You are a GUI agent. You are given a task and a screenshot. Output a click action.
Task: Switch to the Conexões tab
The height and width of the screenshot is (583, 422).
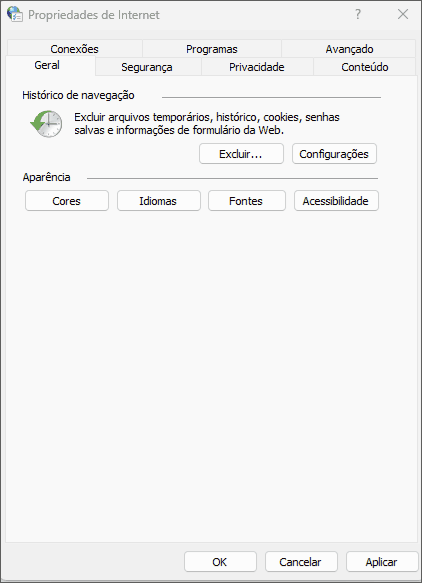click(x=74, y=49)
